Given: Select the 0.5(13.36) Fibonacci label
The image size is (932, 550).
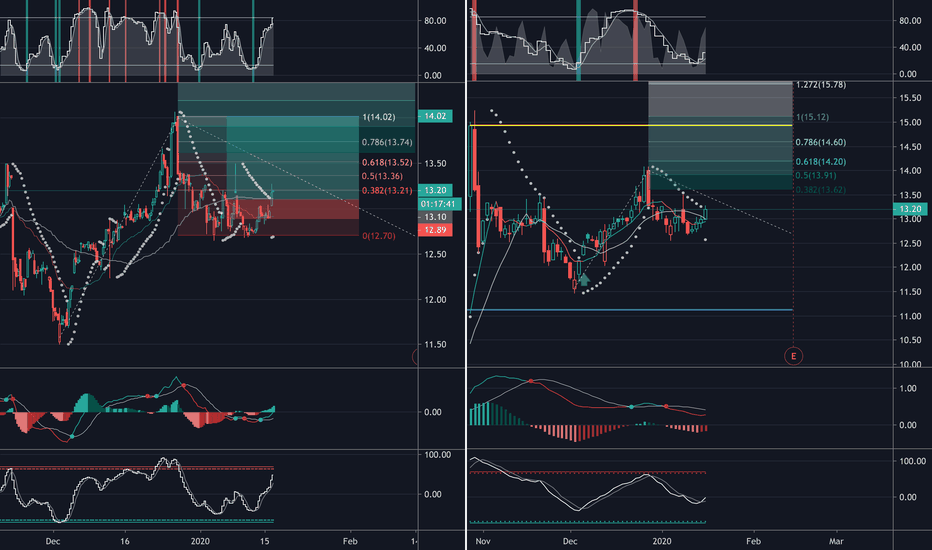Looking at the screenshot, I should pyautogui.click(x=382, y=176).
